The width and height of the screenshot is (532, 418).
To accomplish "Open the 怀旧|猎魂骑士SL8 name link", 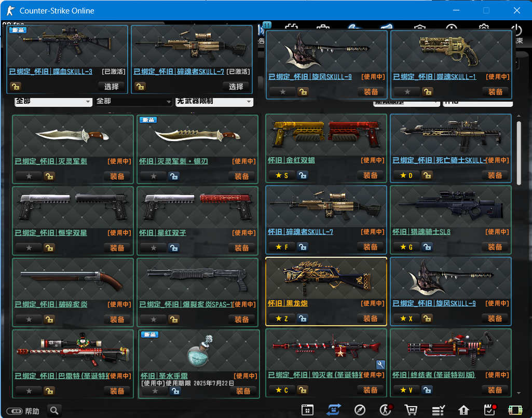I will click(x=421, y=231).
